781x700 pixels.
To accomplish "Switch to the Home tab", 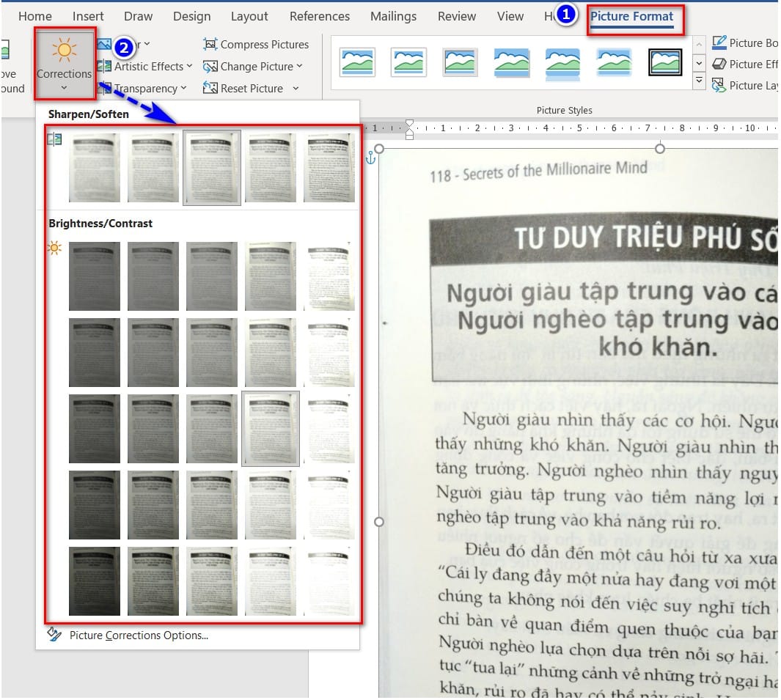I will (x=35, y=16).
